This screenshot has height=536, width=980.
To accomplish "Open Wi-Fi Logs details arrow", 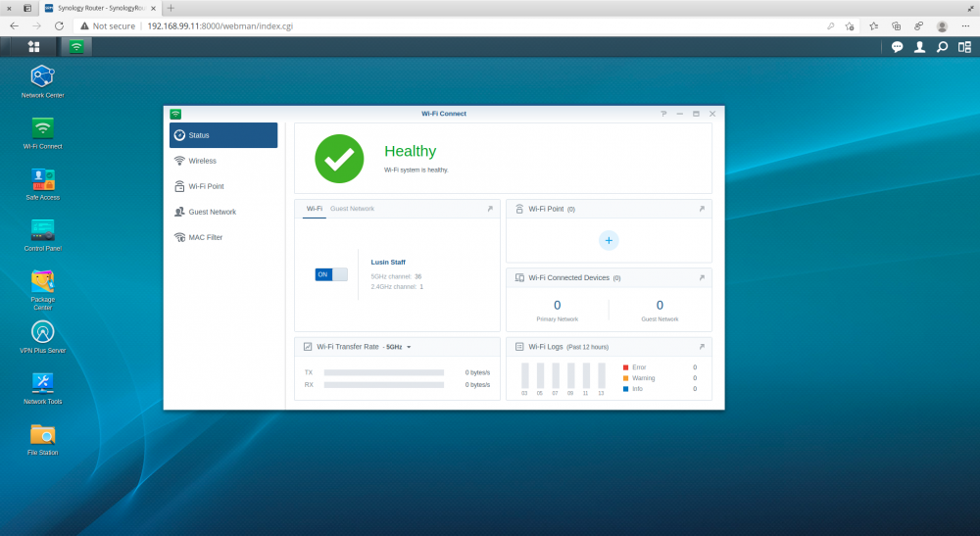I will point(702,347).
